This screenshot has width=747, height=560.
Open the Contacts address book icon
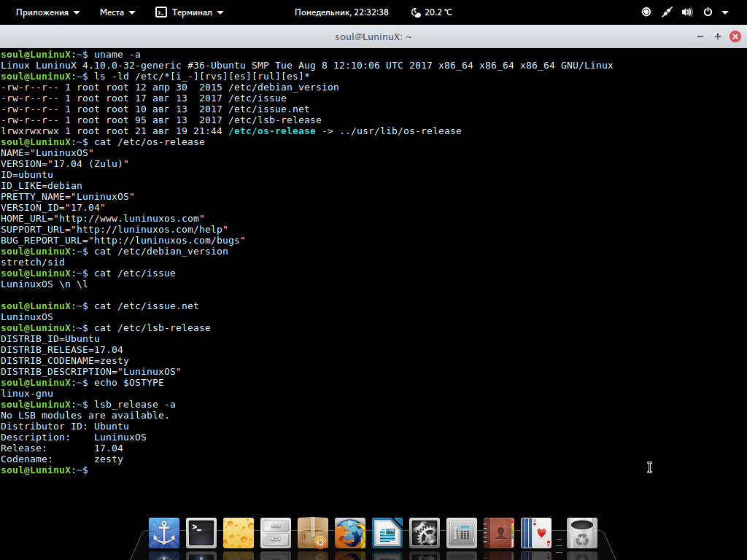pos(498,533)
